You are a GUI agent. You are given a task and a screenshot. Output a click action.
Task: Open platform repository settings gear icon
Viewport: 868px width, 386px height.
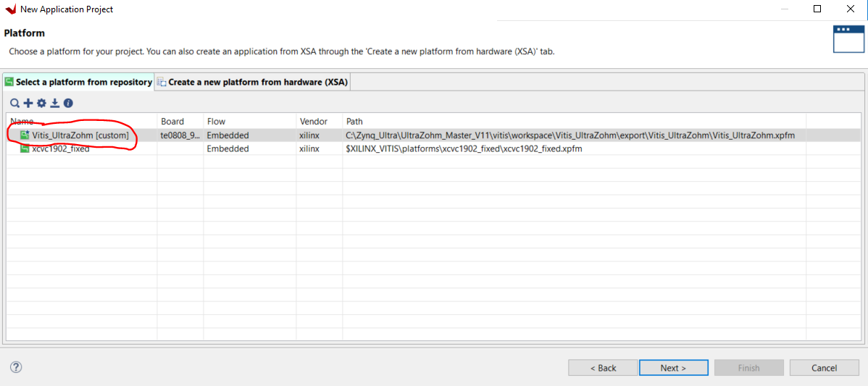pos(41,104)
